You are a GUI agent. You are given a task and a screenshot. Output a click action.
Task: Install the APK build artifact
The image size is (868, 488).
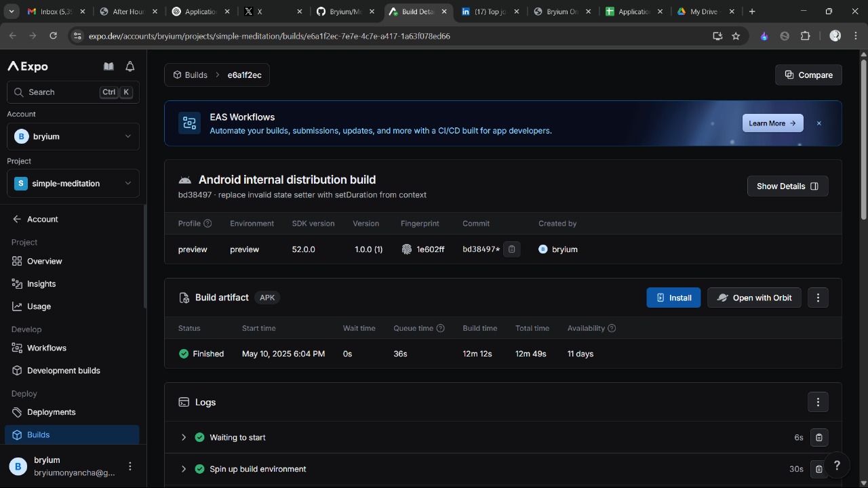pos(673,298)
